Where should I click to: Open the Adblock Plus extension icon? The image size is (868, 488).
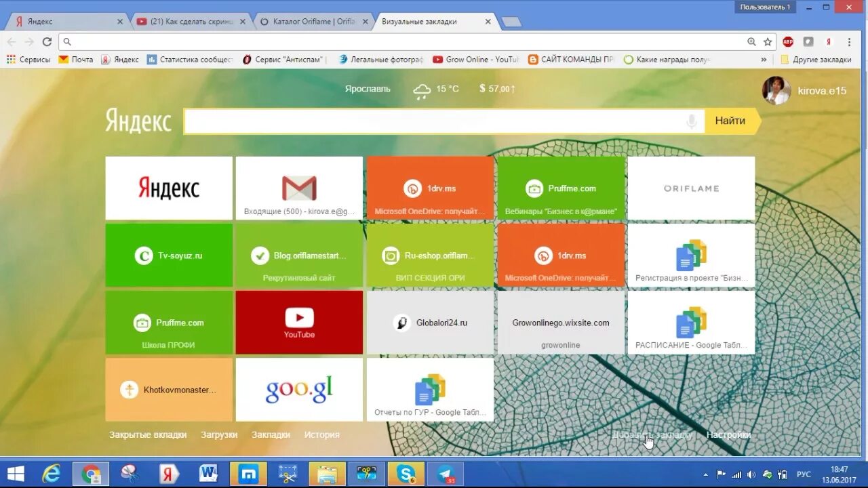[788, 41]
